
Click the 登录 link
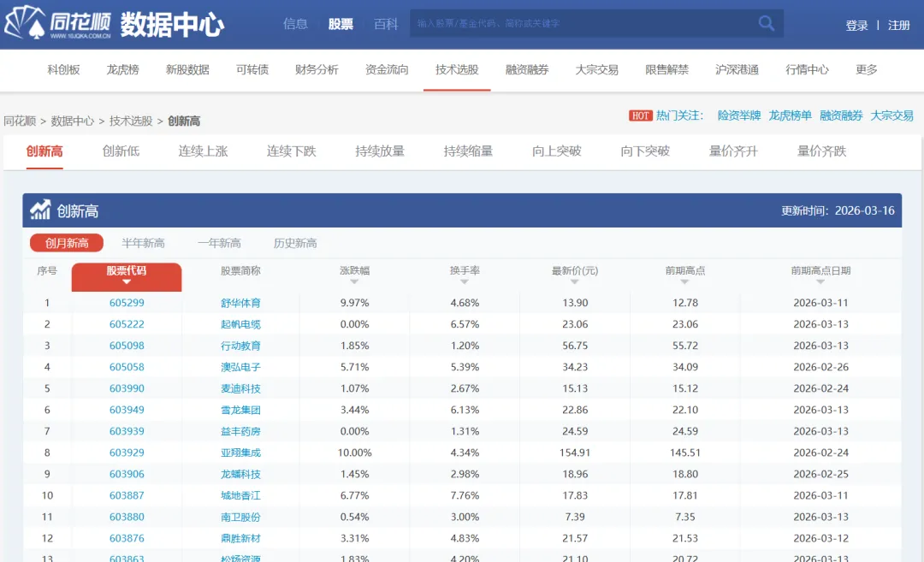[856, 26]
